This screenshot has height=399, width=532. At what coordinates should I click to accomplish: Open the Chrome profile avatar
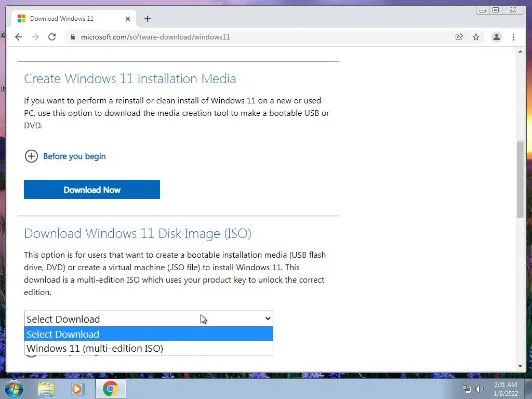[x=496, y=37]
